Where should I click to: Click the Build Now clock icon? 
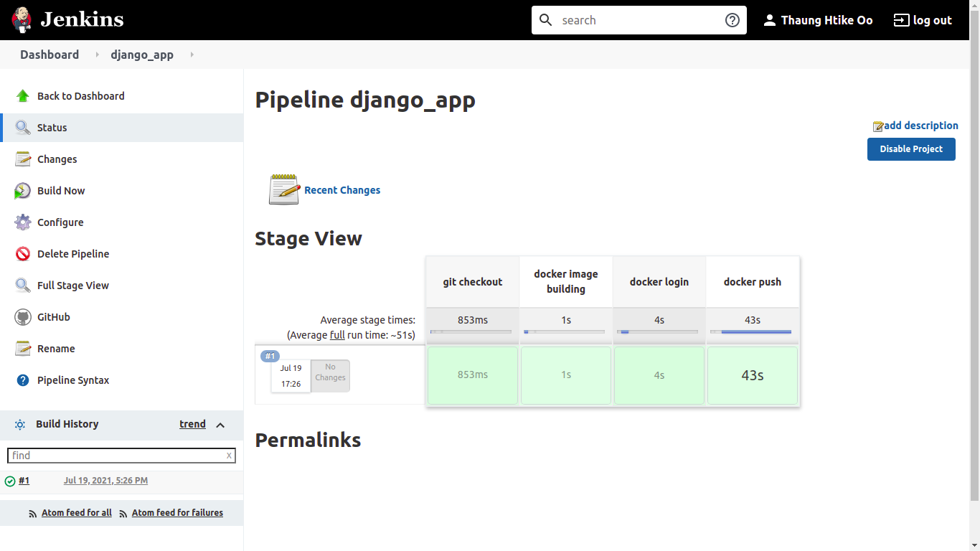pos(23,191)
